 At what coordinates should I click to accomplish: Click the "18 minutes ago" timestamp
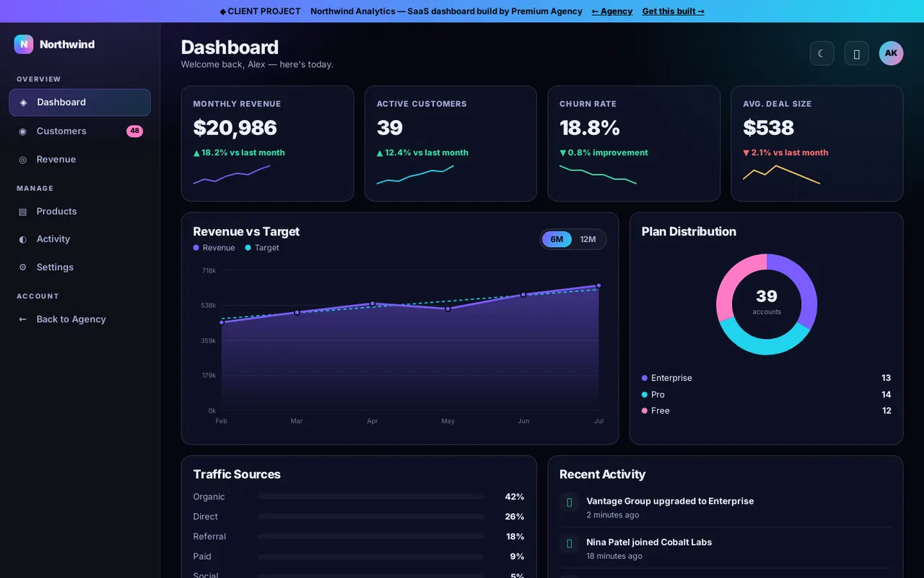[614, 556]
